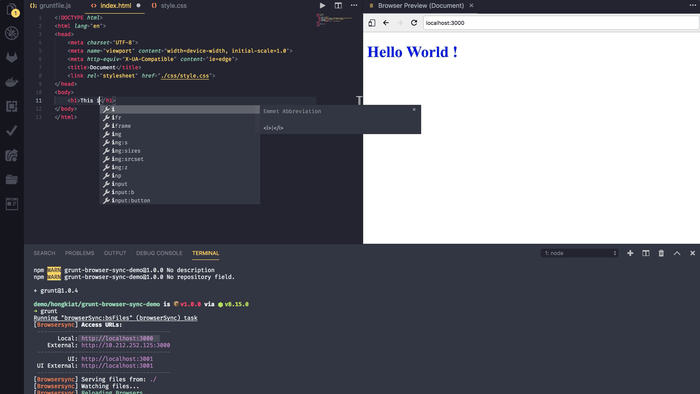The image size is (700, 394).
Task: Open the Explorer view with the badge
Action: click(x=12, y=9)
